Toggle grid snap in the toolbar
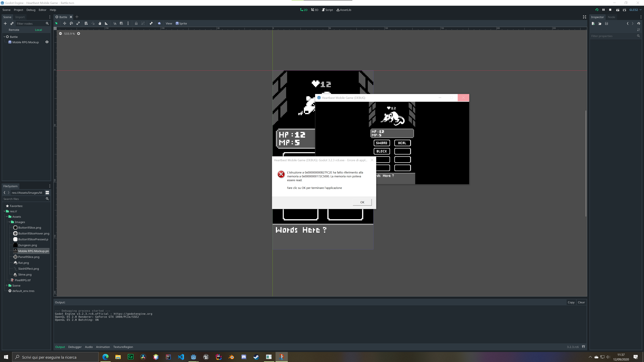Image resolution: width=644 pixels, height=362 pixels. tap(121, 23)
